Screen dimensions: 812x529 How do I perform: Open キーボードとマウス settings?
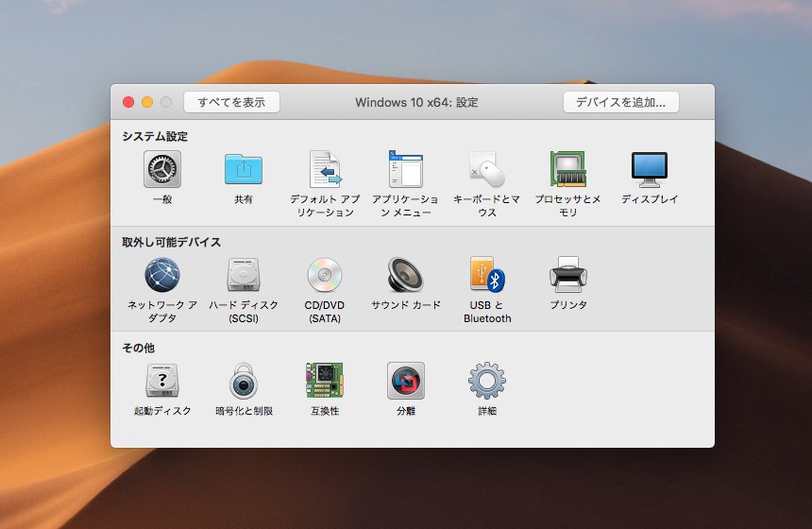(487, 169)
